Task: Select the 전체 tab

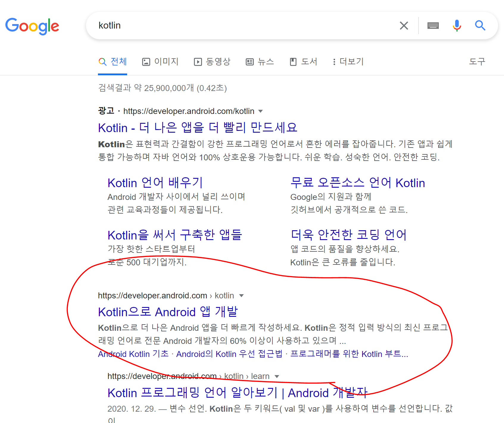Action: (113, 62)
